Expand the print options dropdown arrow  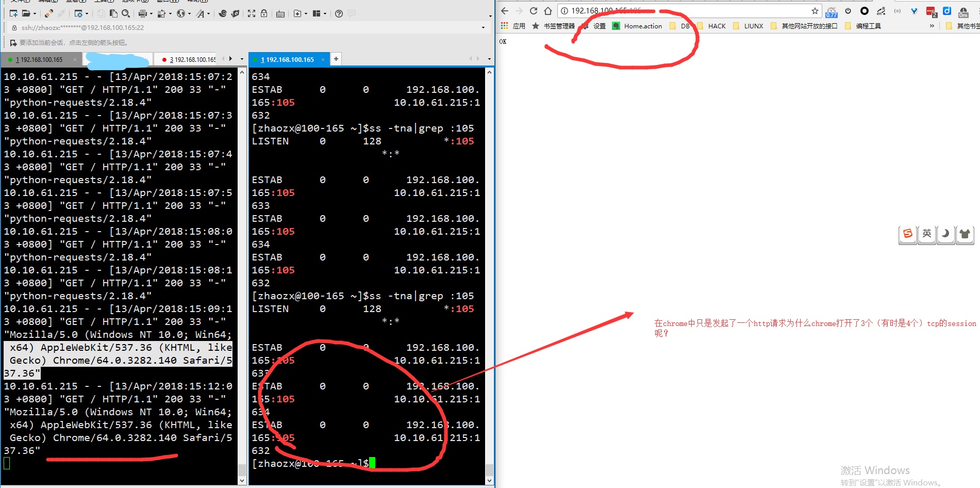point(151,14)
